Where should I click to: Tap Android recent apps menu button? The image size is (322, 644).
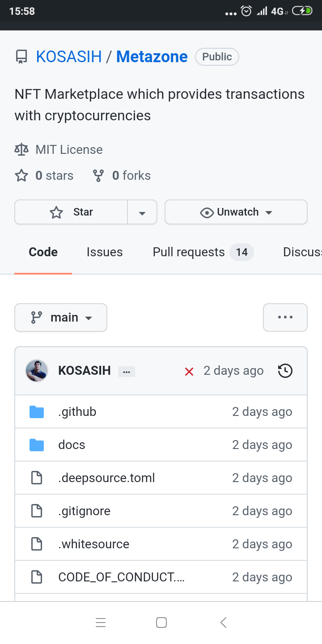101,623
